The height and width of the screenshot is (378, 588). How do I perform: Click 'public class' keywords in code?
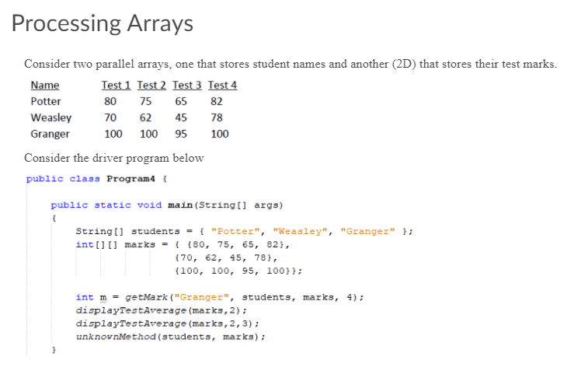coord(63,179)
